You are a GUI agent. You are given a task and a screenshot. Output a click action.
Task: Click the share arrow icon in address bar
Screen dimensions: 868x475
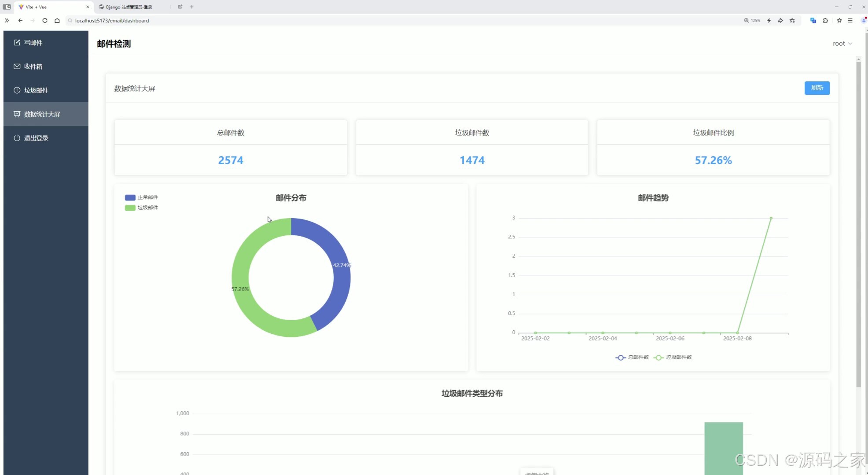(x=780, y=21)
